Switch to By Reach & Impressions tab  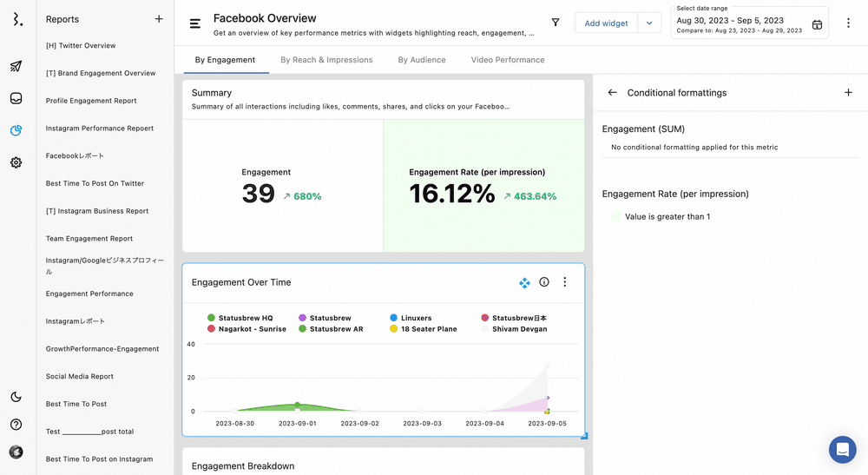[326, 60]
